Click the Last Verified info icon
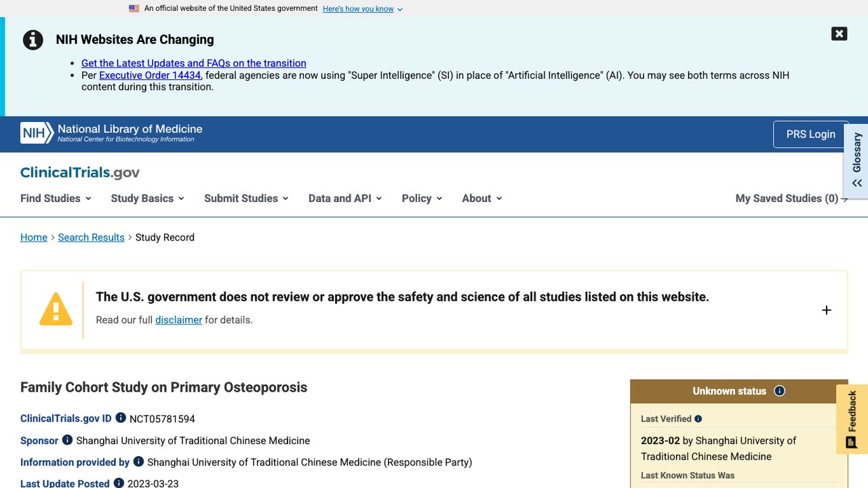The width and height of the screenshot is (868, 488). [698, 419]
